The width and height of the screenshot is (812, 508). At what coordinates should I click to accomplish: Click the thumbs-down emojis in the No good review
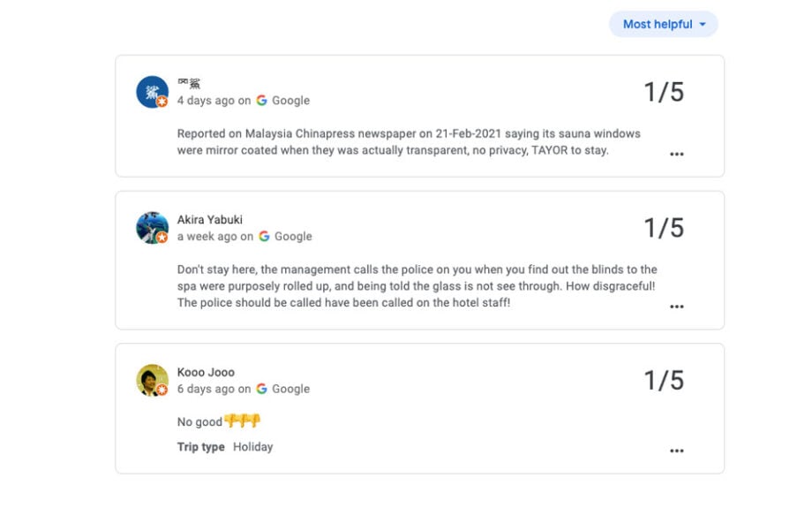(243, 421)
